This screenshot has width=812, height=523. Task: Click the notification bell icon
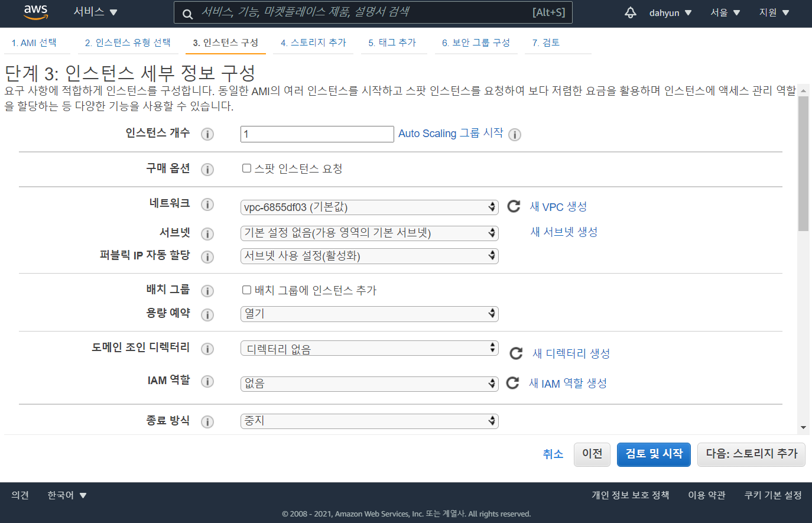[631, 12]
